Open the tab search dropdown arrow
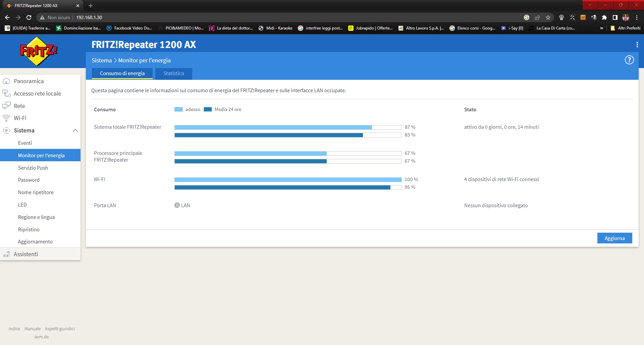The image size is (644, 345). 590,5
